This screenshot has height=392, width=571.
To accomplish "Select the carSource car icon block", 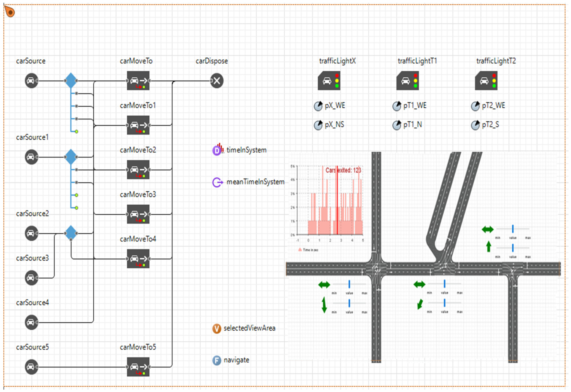I will click(31, 81).
